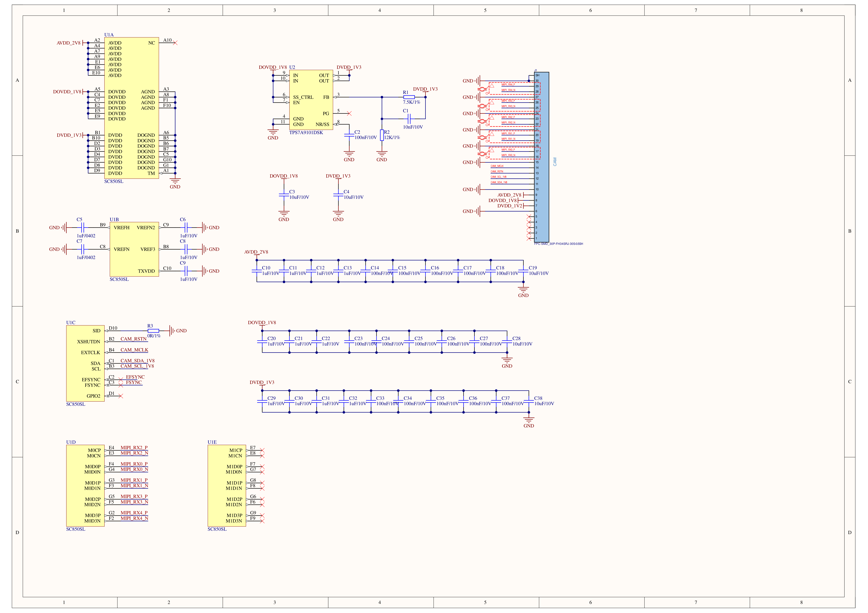Click DVDD_1V3 power label left of U1A
The height and width of the screenshot is (613, 868).
click(69, 135)
